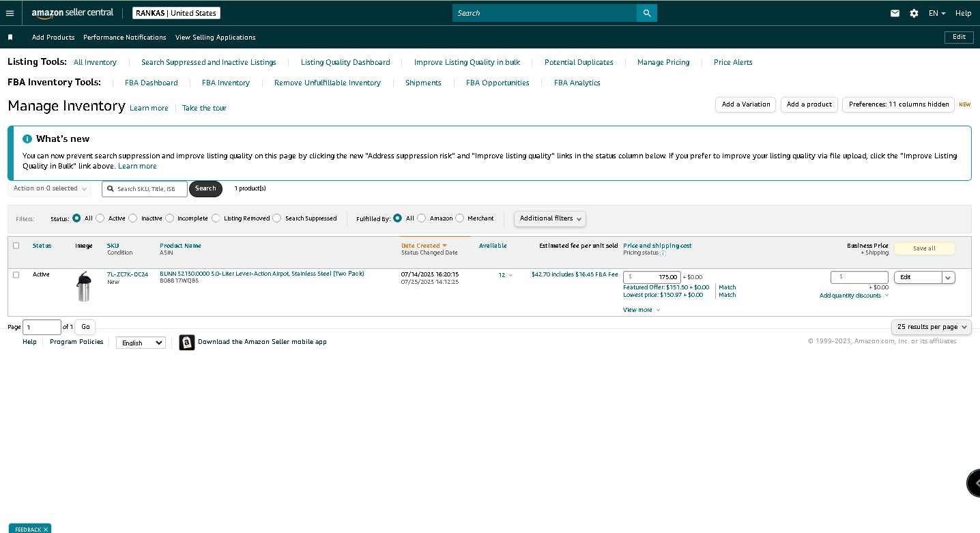The image size is (980, 533).
Task: Click the info icon beside What's new
Action: click(x=27, y=139)
